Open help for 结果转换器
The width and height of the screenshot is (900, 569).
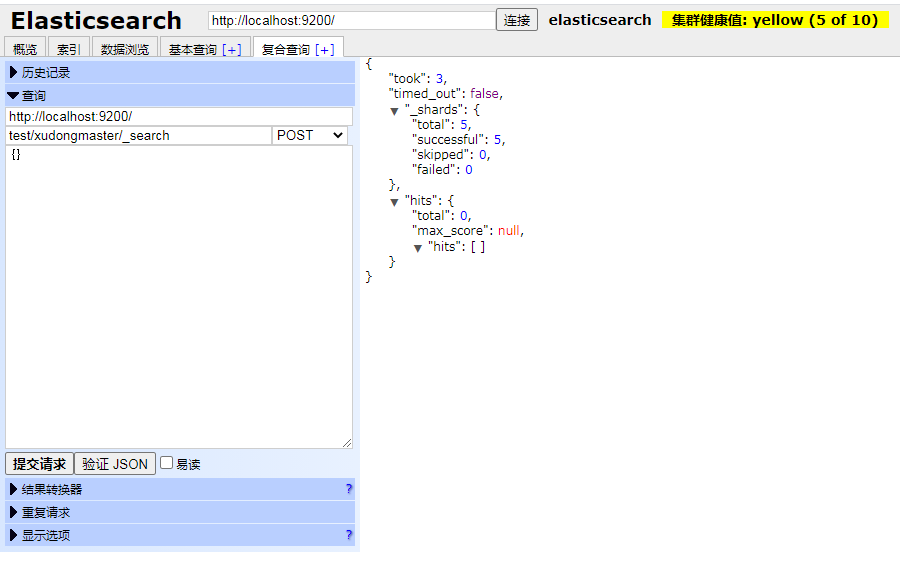348,489
